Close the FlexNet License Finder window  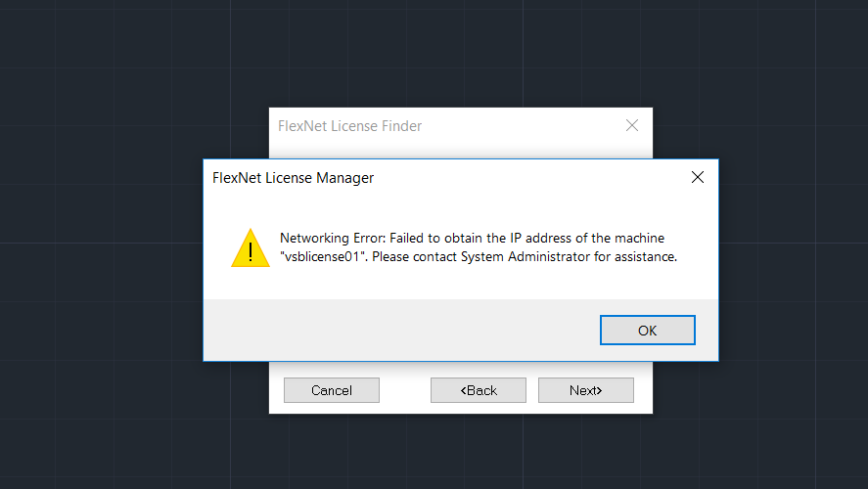[x=631, y=125]
